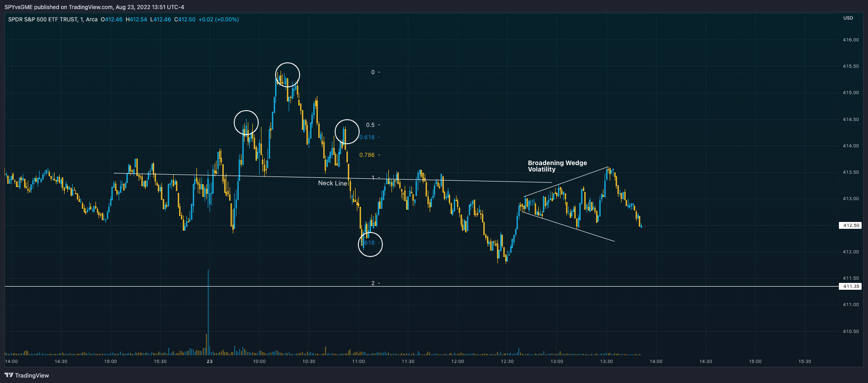Click the 10:30 time axis label
Screen dimensions: 868x383
pos(309,362)
